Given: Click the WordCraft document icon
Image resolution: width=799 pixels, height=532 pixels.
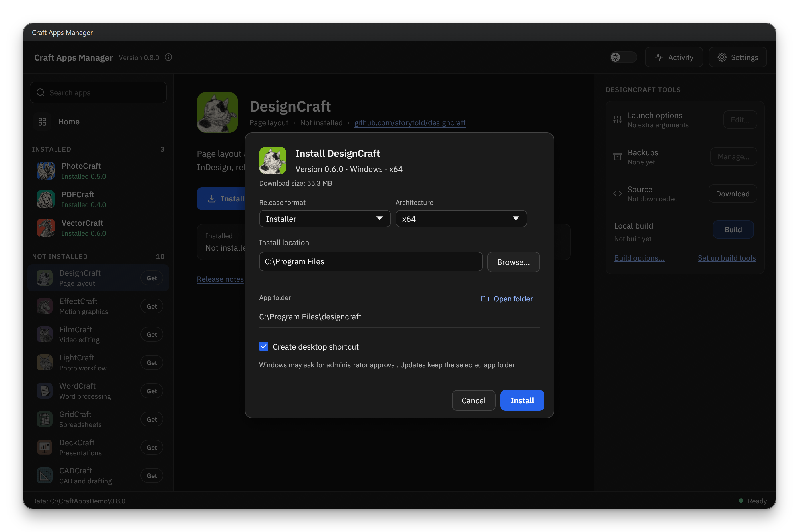Looking at the screenshot, I should coord(45,391).
